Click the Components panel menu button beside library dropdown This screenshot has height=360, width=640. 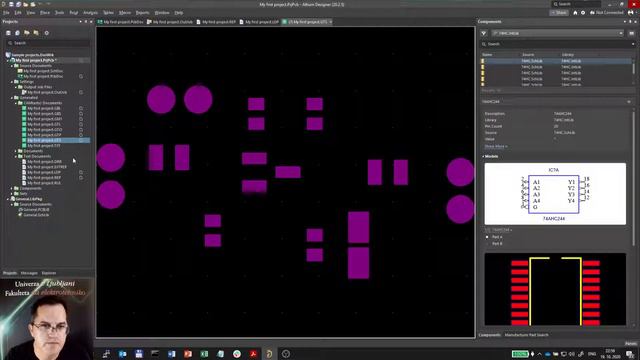click(x=631, y=33)
